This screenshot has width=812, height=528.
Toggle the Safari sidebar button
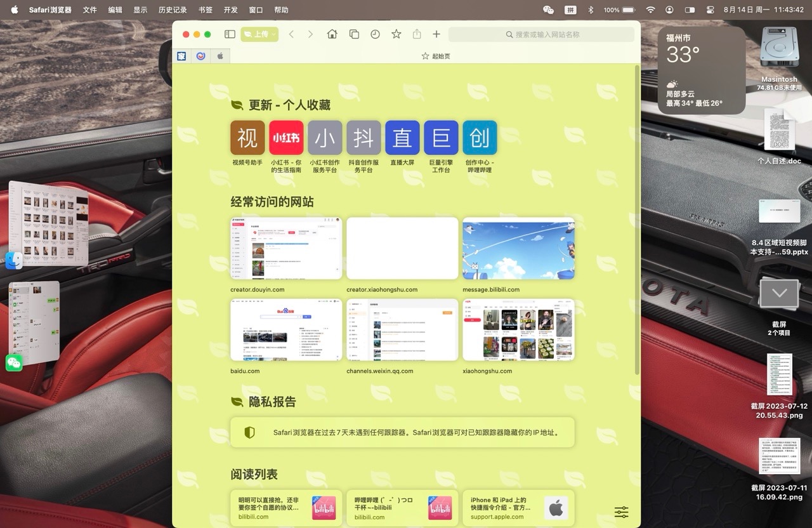230,34
